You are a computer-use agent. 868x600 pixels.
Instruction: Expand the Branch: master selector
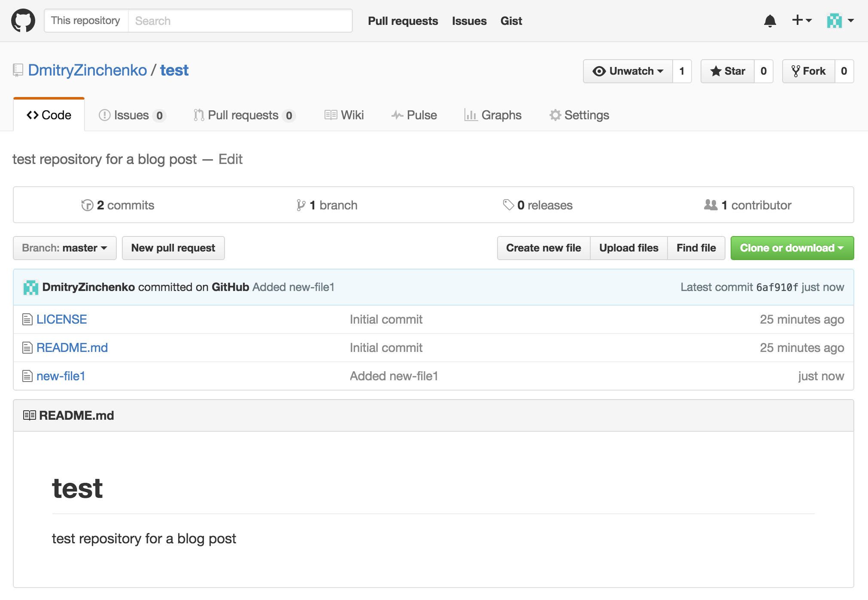tap(64, 248)
